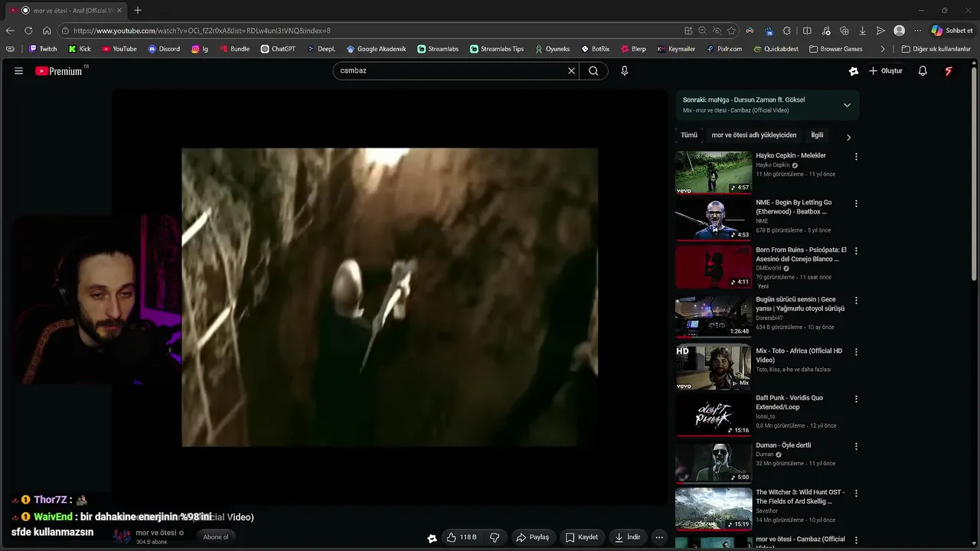Open browser profile avatar

pyautogui.click(x=900, y=31)
